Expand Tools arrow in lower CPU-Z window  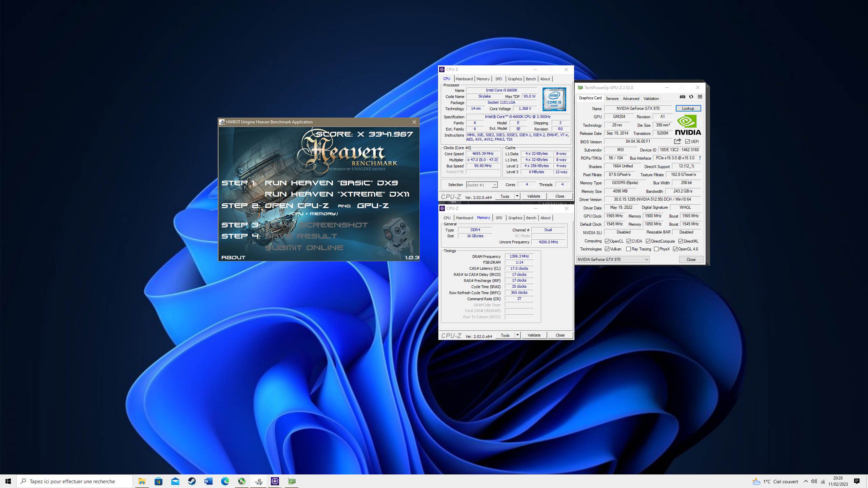[x=517, y=335]
